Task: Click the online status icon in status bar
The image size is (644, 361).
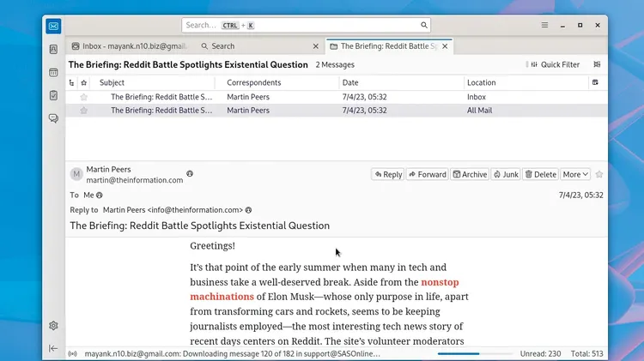Action: click(x=73, y=353)
